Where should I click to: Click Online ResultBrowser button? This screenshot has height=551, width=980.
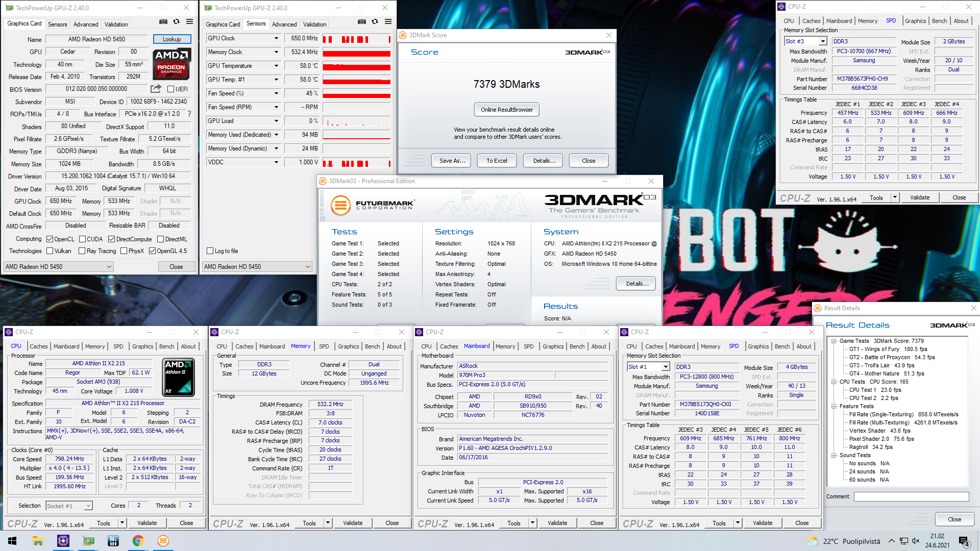[x=506, y=110]
